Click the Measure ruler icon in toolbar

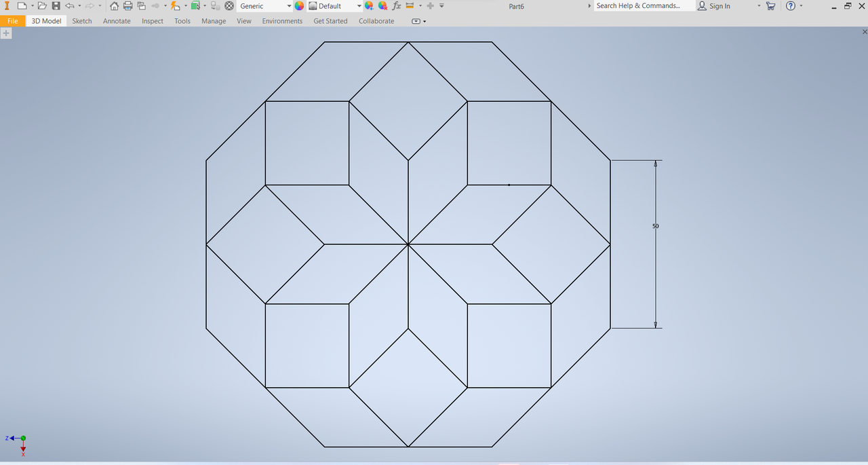(410, 6)
